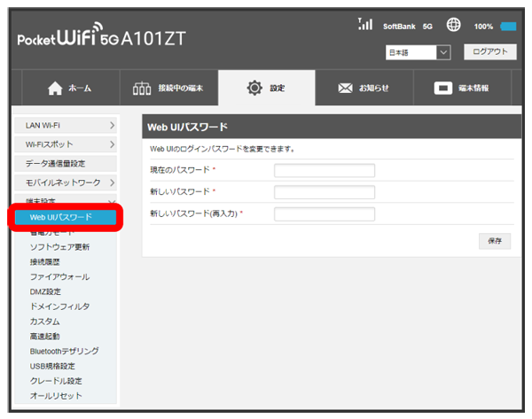
Task: Open オールリセット in the sidebar
Action: click(x=56, y=396)
